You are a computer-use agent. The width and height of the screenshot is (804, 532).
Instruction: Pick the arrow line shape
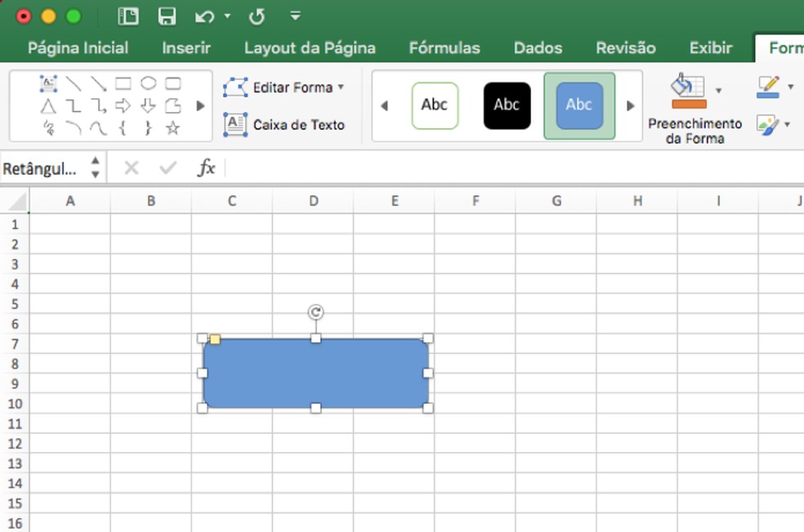coord(98,83)
